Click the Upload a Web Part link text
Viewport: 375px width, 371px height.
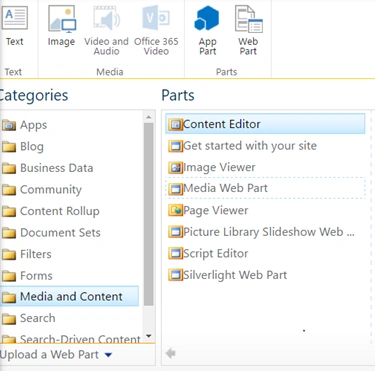point(49,355)
